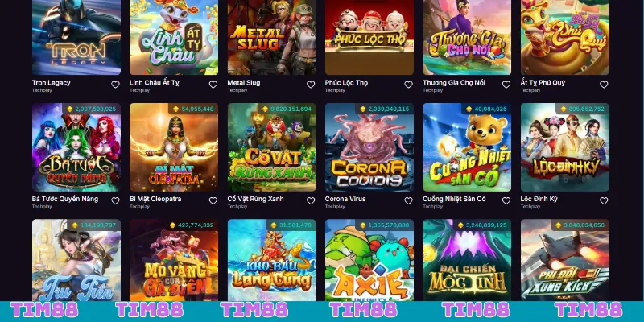This screenshot has height=322, width=644.
Task: Click heart icon next to Bí Mật Cleopatra
Action: (213, 200)
